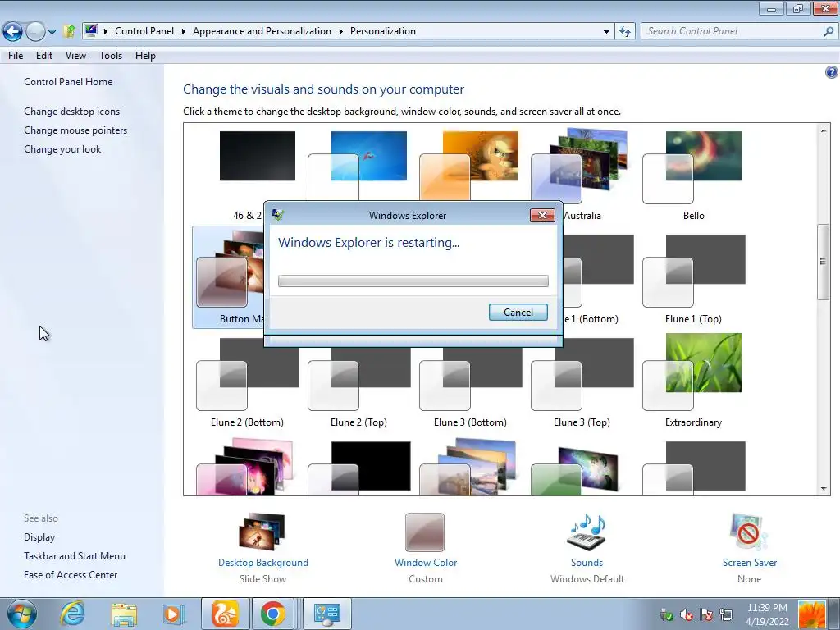Select the blue Windows 7 wallpaper theme
The height and width of the screenshot is (630, 840).
pos(358,163)
